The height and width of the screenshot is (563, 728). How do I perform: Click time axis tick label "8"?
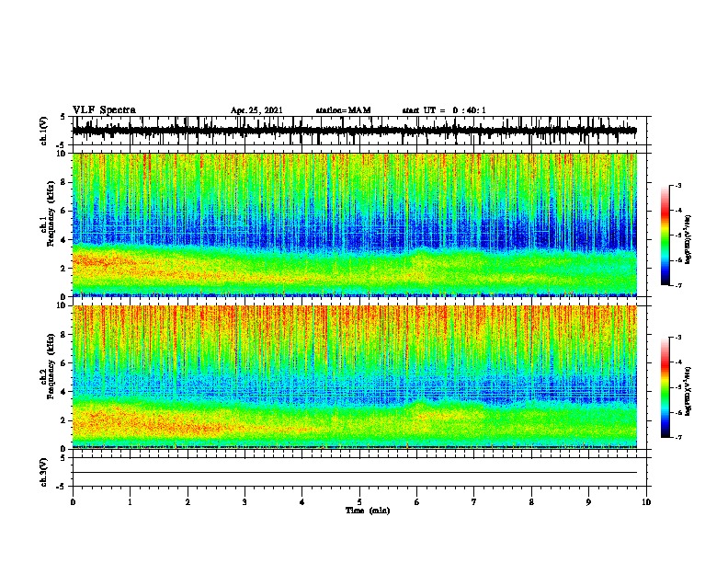pyautogui.click(x=531, y=502)
